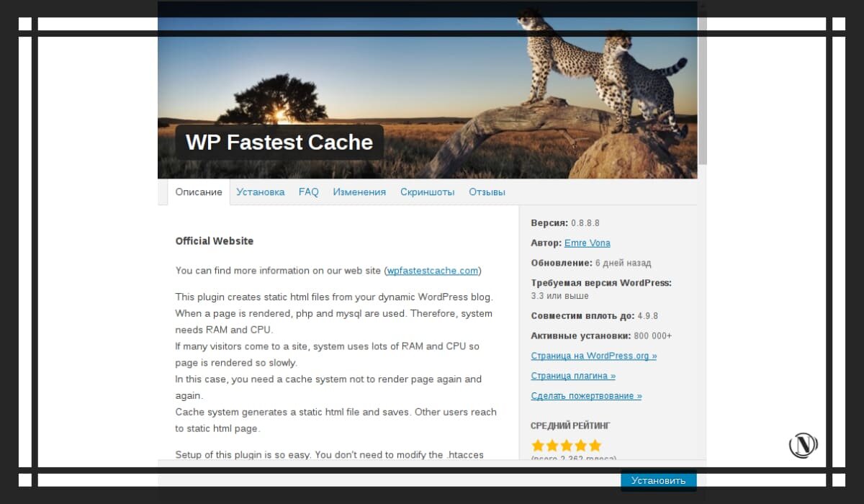The image size is (864, 504).
Task: Click Сделать пожертвование link
Action: tap(586, 396)
